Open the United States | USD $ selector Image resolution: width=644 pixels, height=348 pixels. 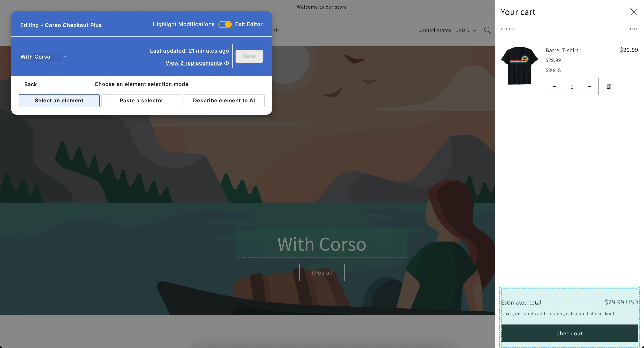point(447,30)
